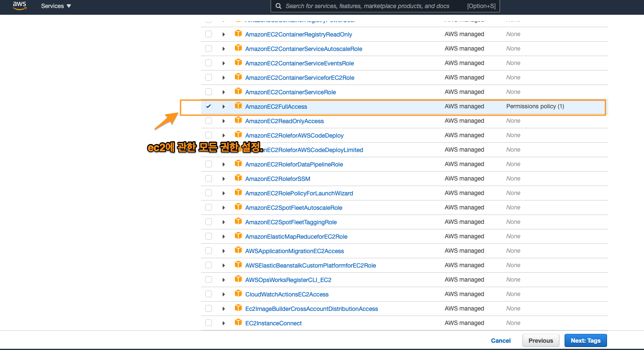Open the AmazonEC2SpotFleetTaggingRole policy link
Viewport: 644px width, 350px height.
click(x=291, y=222)
